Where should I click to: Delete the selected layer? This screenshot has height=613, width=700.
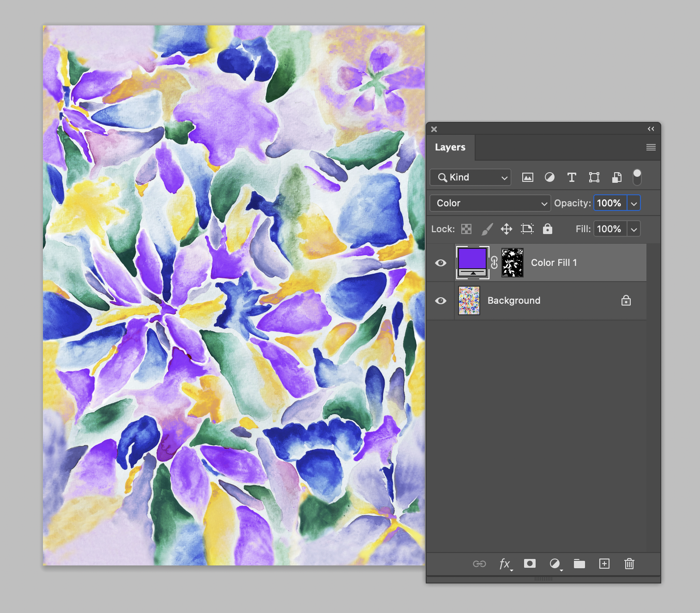click(x=629, y=564)
